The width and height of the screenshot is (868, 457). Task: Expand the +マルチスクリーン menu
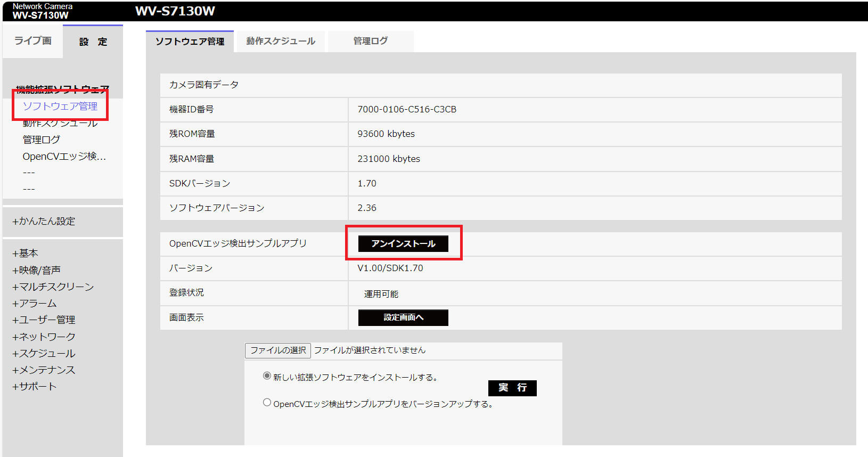(x=53, y=287)
